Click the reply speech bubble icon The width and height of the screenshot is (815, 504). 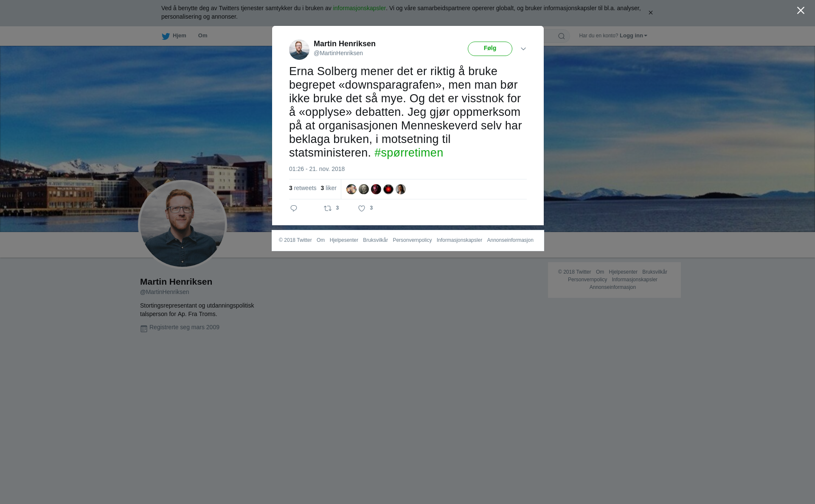coord(294,208)
